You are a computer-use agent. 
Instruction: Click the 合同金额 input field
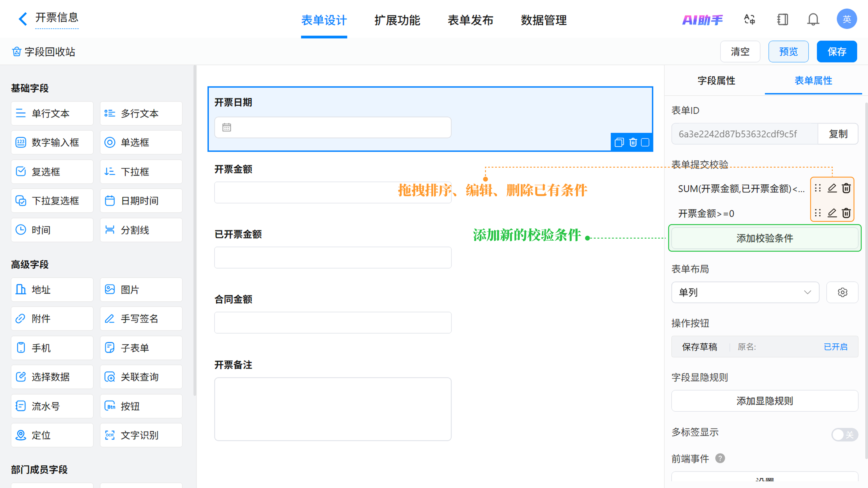click(x=333, y=323)
